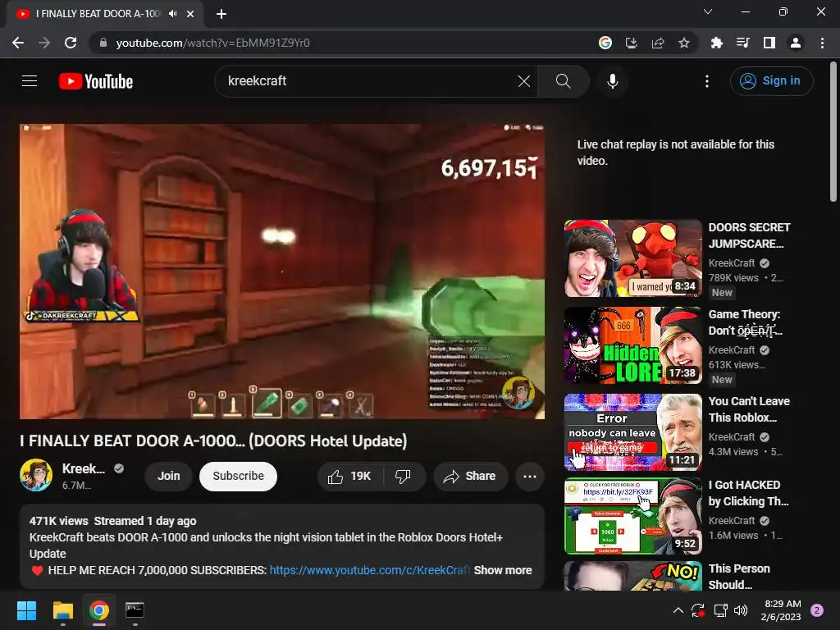Image resolution: width=840 pixels, height=630 pixels.
Task: Open more actions ellipsis under video
Action: pyautogui.click(x=530, y=477)
